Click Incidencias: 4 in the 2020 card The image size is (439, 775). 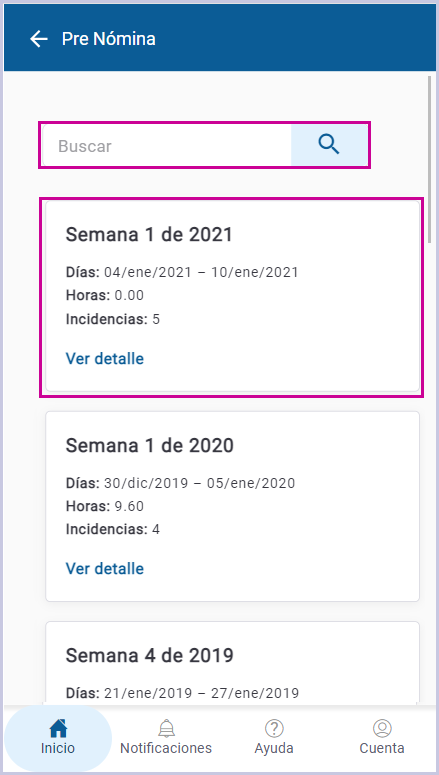coord(113,530)
